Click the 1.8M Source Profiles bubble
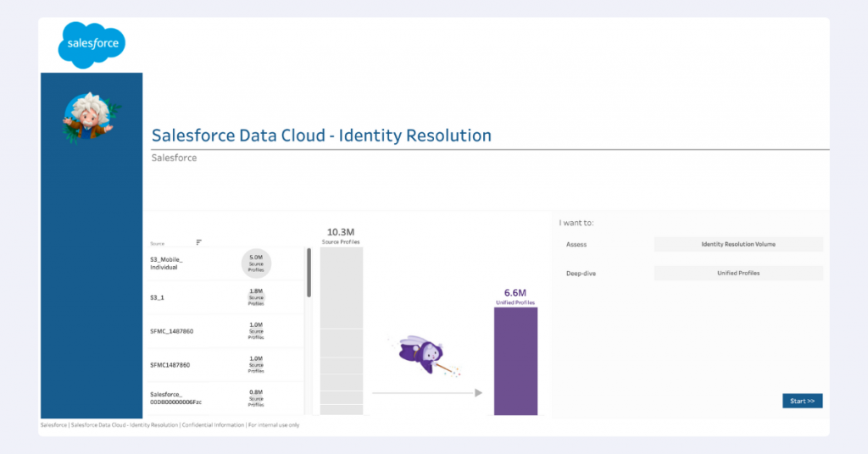Viewport: 868px width, 454px height. 256,297
